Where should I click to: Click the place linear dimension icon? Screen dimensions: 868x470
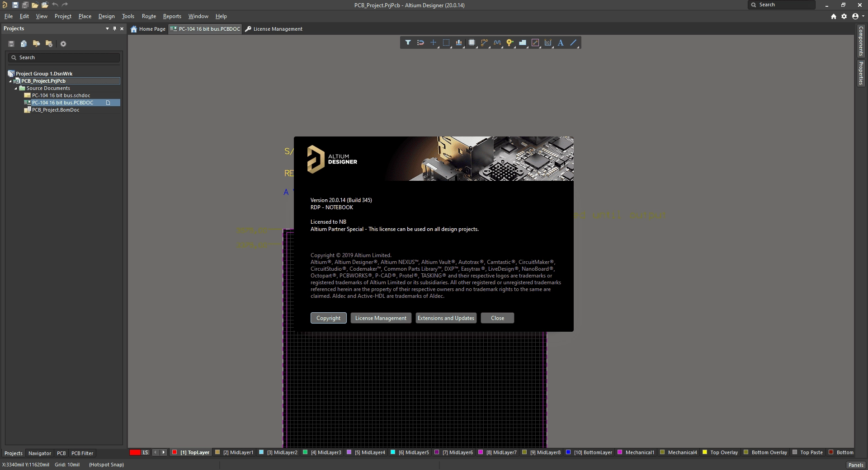[548, 42]
